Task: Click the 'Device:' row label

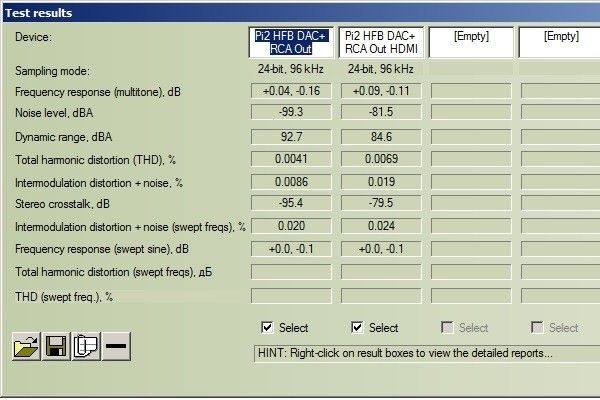Action: pos(33,37)
